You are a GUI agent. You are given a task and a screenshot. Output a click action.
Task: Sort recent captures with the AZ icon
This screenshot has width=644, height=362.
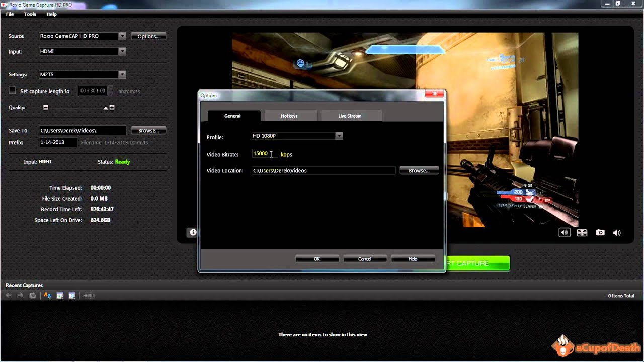coord(47,295)
